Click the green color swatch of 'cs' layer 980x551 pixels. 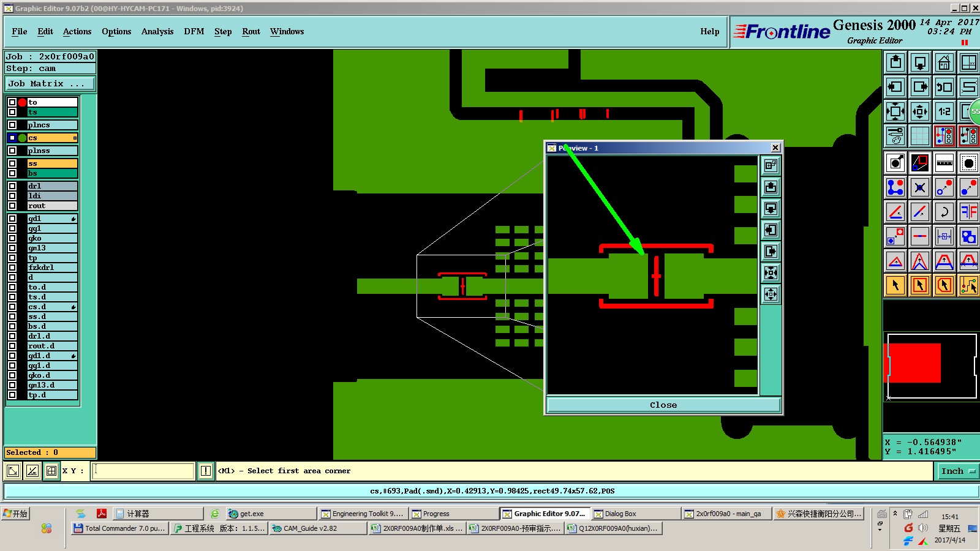click(x=22, y=138)
